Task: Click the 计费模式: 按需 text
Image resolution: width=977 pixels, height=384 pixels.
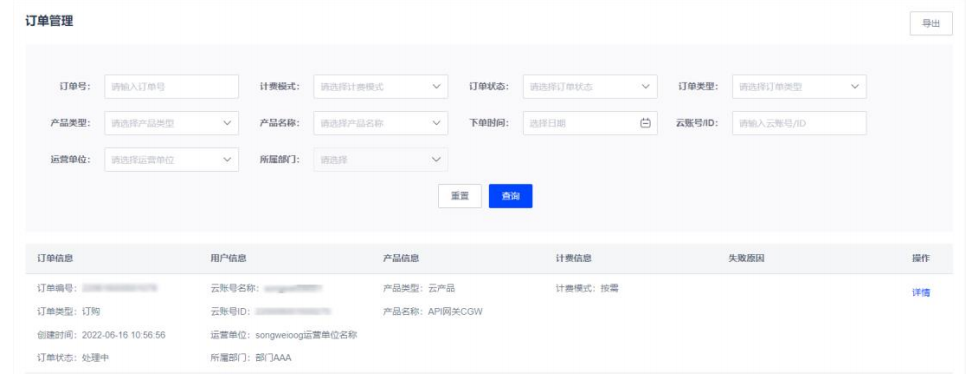Action: (x=587, y=289)
